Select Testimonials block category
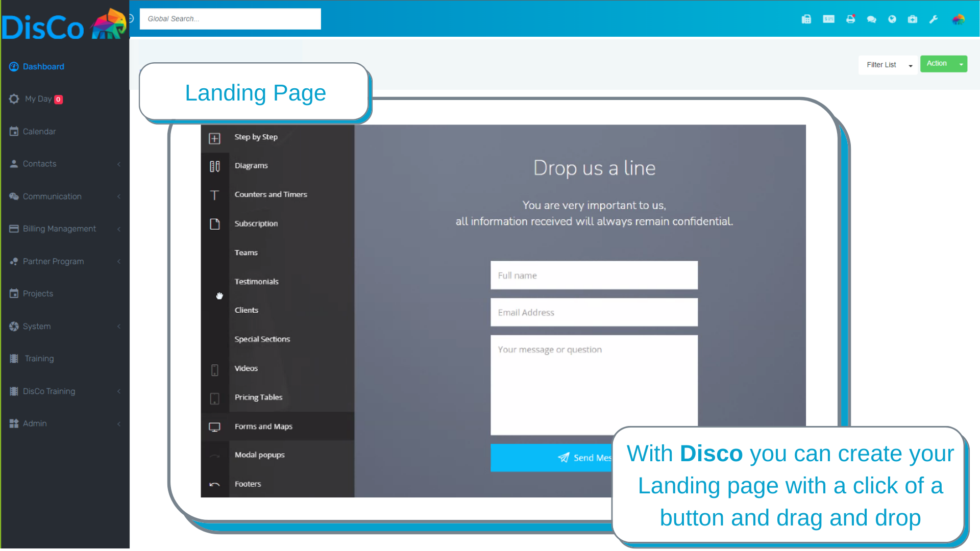Viewport: 980px width, 551px height. [257, 282]
